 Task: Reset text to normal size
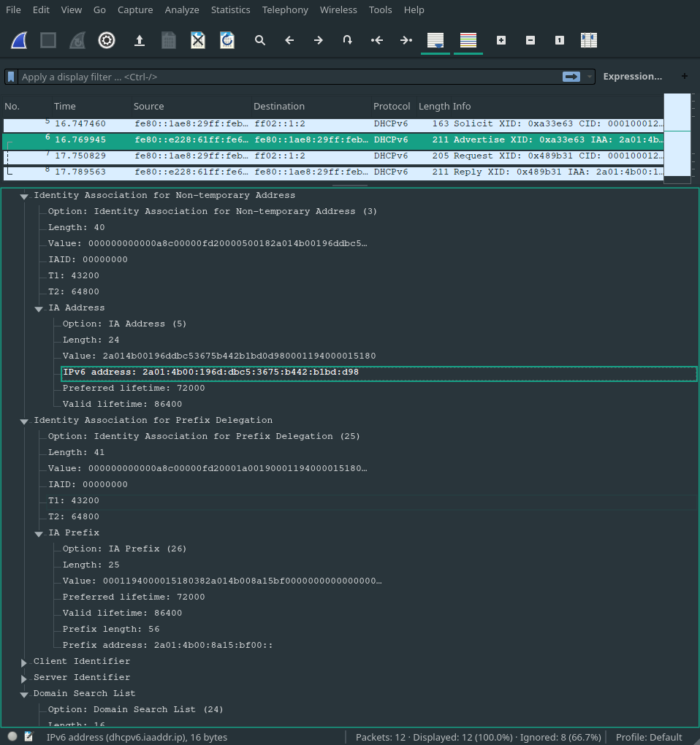pyautogui.click(x=559, y=40)
